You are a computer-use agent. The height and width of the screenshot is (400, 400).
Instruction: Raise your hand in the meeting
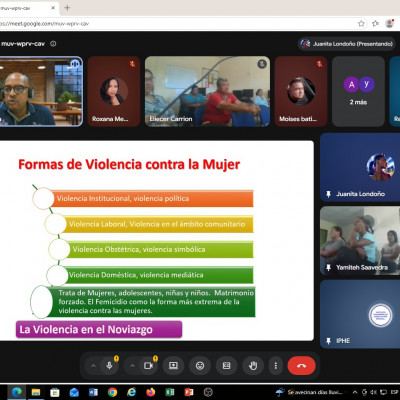click(253, 366)
